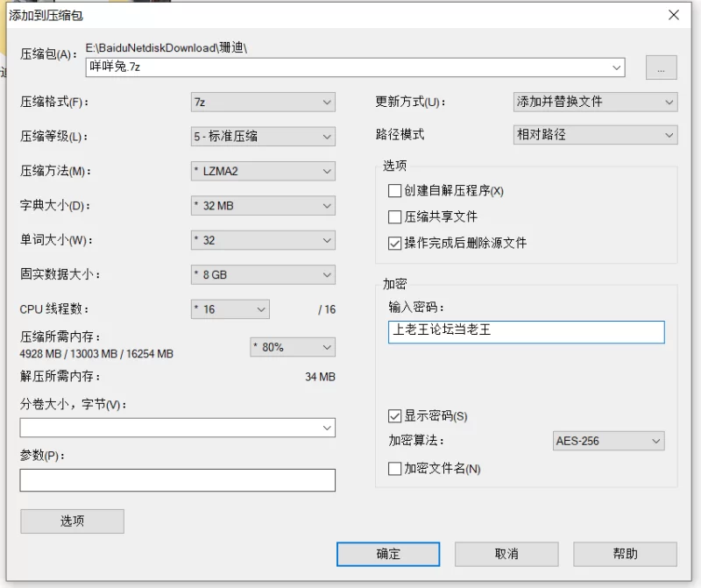Click the browse button with three dots
Screen dimensions: 701x588
point(662,67)
